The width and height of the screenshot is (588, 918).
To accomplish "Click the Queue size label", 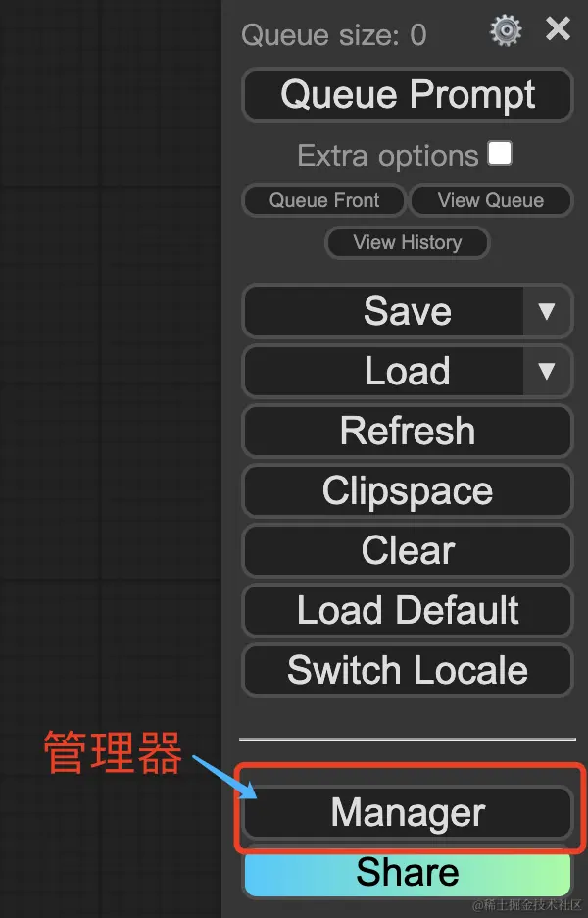I will 333,35.
